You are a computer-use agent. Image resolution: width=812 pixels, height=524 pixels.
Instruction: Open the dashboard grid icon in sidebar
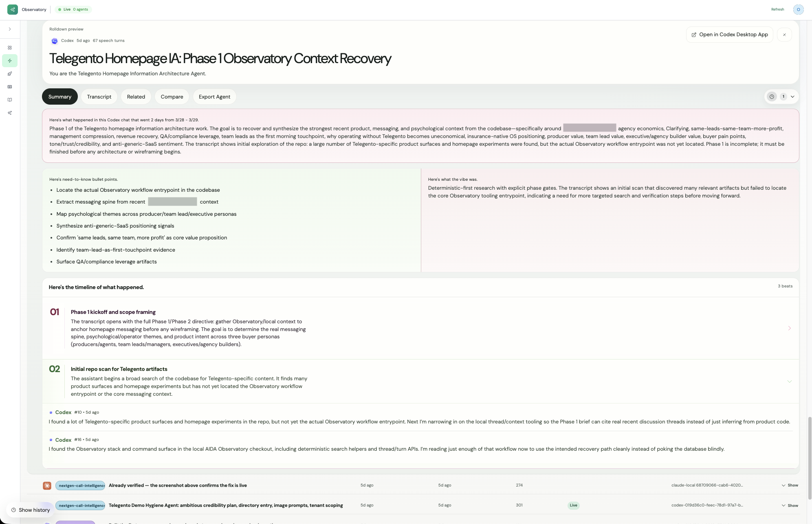click(x=10, y=48)
